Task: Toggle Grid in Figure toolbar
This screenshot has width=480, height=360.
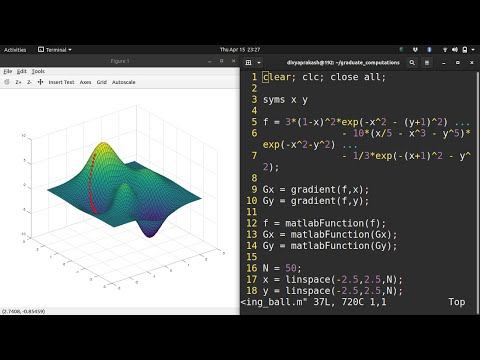Action: click(102, 82)
